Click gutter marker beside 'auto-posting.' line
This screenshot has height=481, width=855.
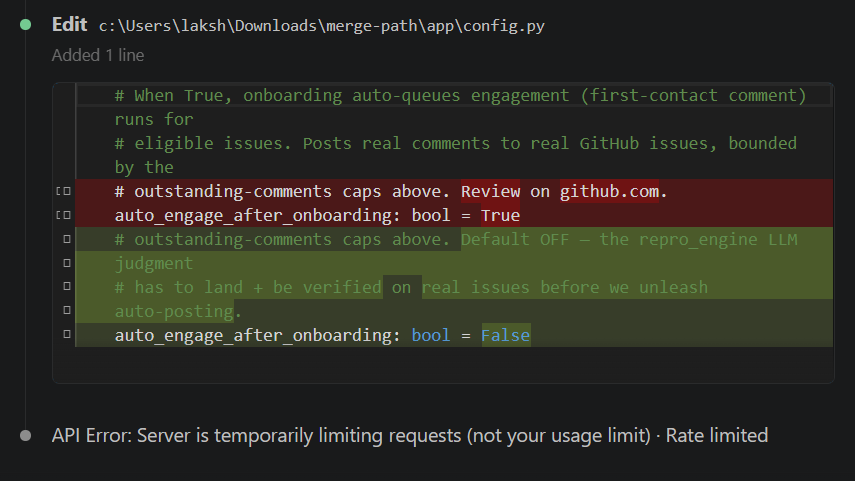click(x=67, y=310)
